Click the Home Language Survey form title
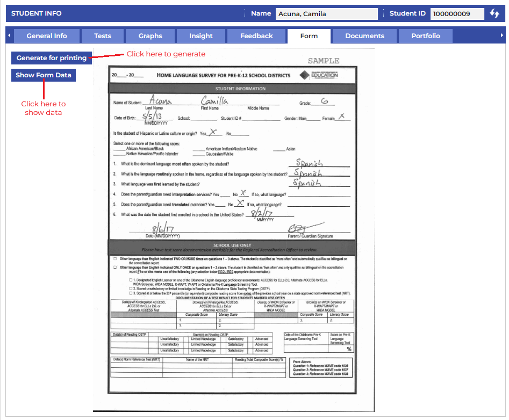This screenshot has width=509, height=420. (x=223, y=75)
